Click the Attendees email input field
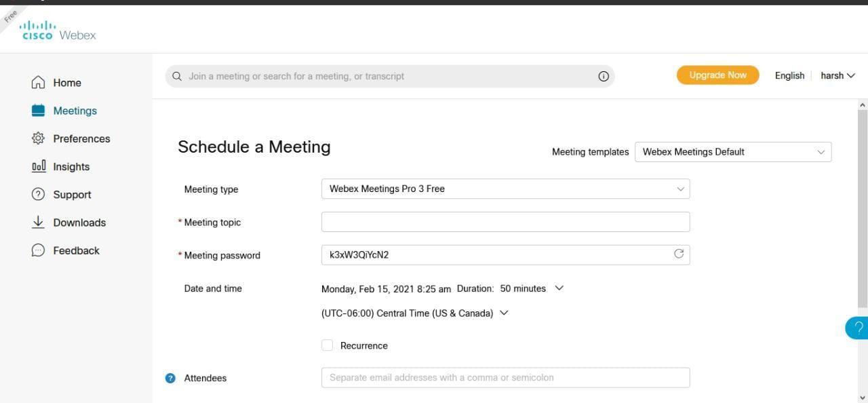This screenshot has width=868, height=403. 505,377
